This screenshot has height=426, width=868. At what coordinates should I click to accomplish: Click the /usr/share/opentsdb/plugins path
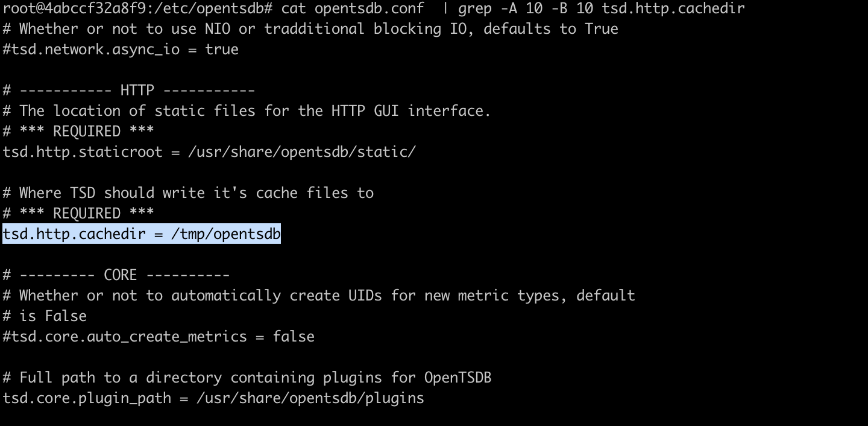pos(310,398)
